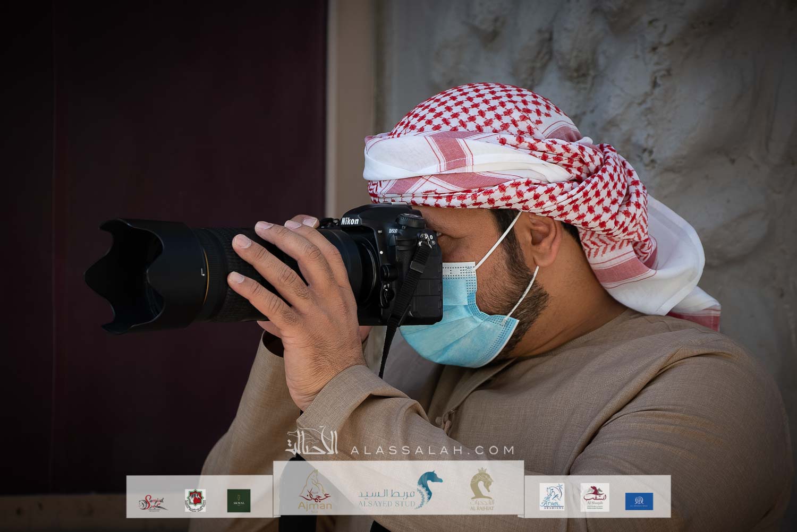Click the Nikon brand name on camera
The width and height of the screenshot is (797, 532).
pos(350,221)
